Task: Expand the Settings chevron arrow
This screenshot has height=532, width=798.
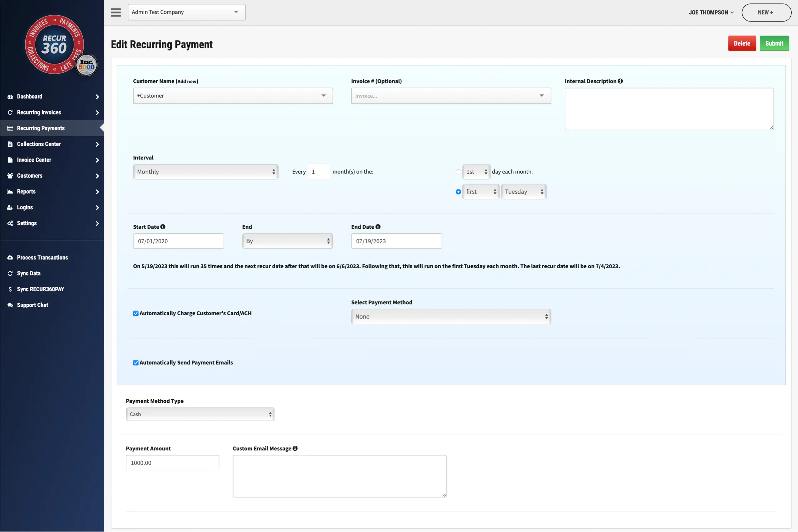Action: pos(98,223)
